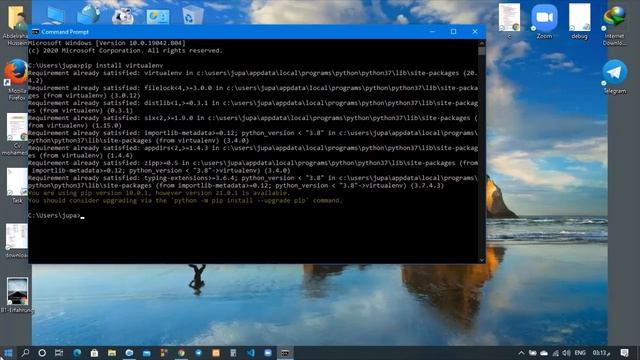Open the OneDrive cloud tray icon

pos(544,353)
